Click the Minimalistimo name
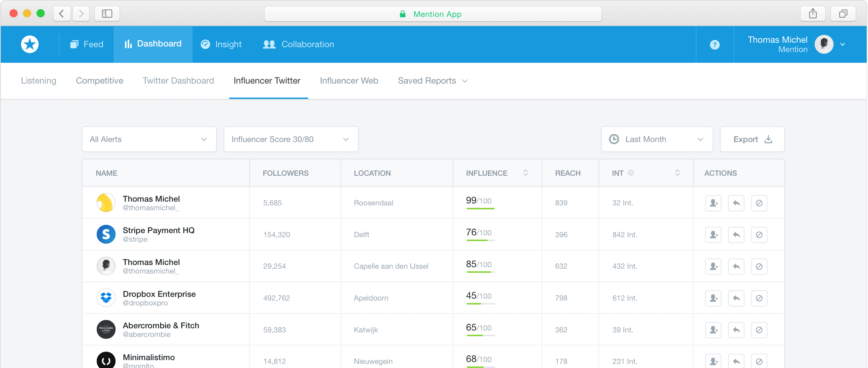The width and height of the screenshot is (868, 368). 149,357
